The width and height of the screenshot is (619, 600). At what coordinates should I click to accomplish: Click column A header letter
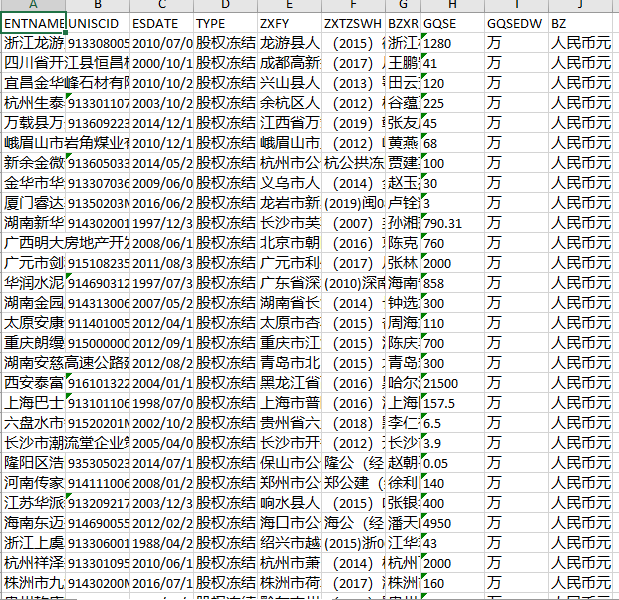pyautogui.click(x=34, y=5)
